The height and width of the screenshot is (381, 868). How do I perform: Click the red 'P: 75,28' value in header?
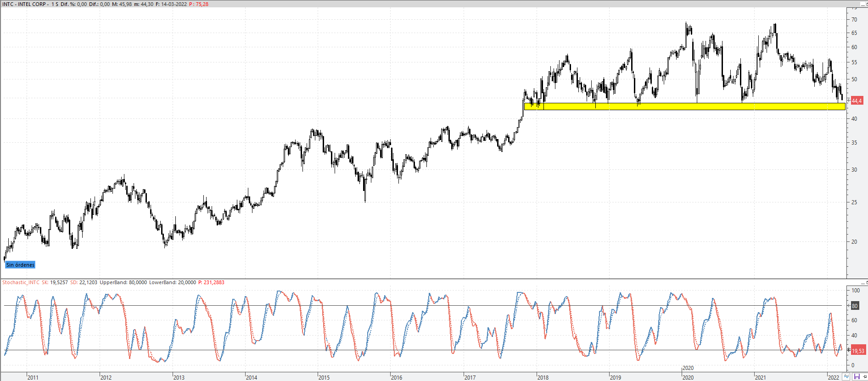199,4
